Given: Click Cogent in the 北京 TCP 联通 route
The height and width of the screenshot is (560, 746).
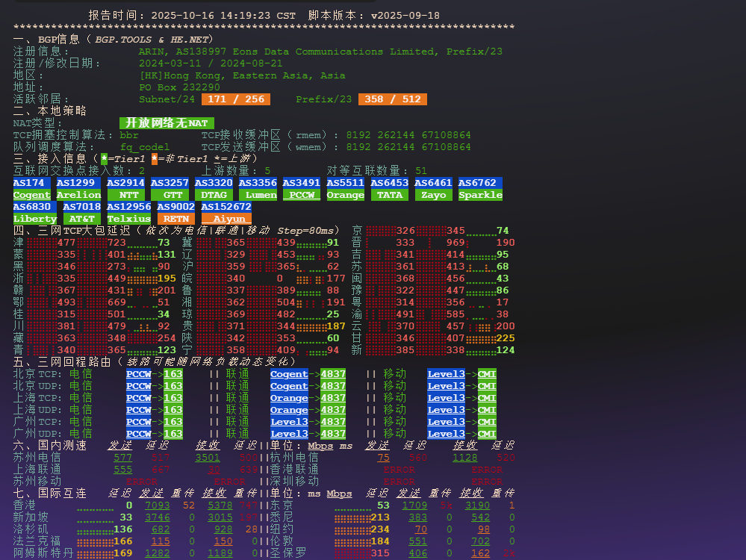Looking at the screenshot, I should coord(289,374).
